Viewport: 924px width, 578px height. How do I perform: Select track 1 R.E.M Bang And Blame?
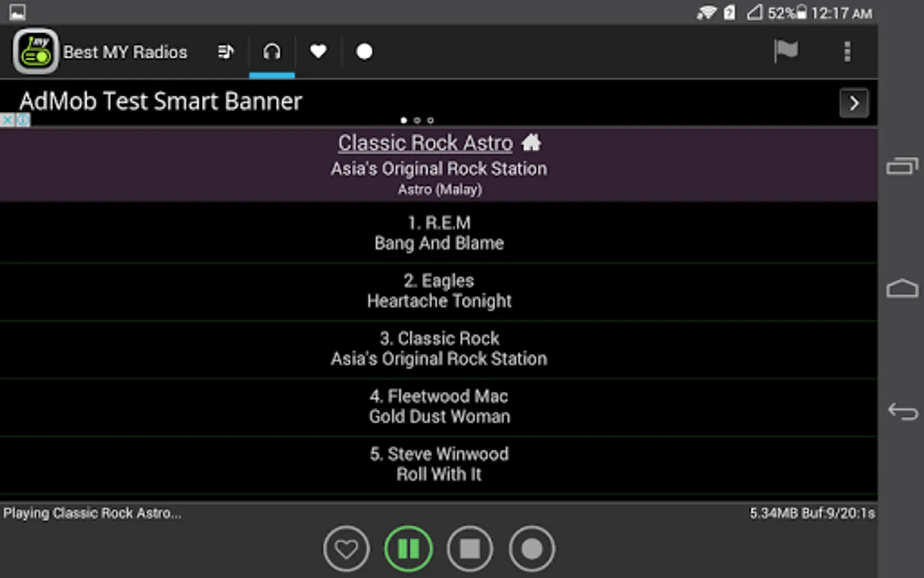(x=439, y=233)
